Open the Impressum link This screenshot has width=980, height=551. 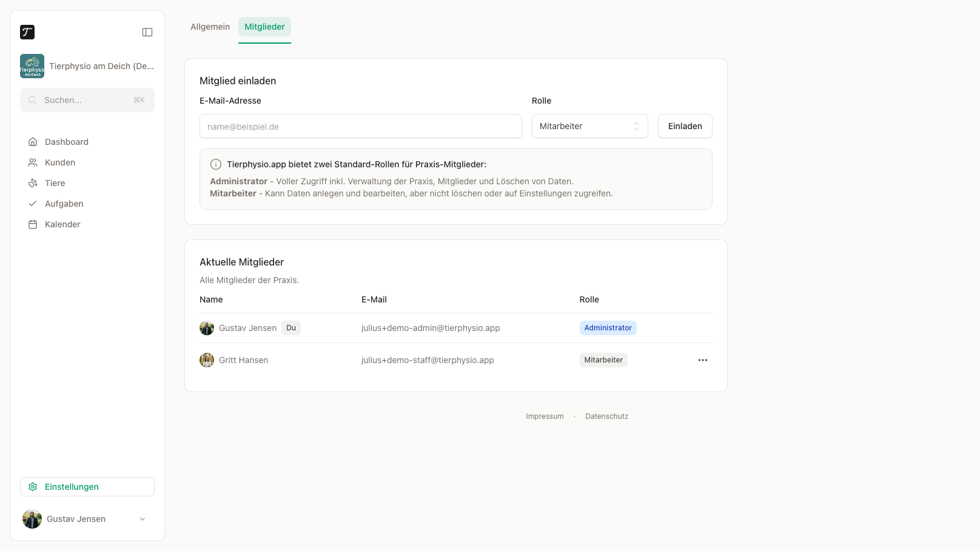545,416
